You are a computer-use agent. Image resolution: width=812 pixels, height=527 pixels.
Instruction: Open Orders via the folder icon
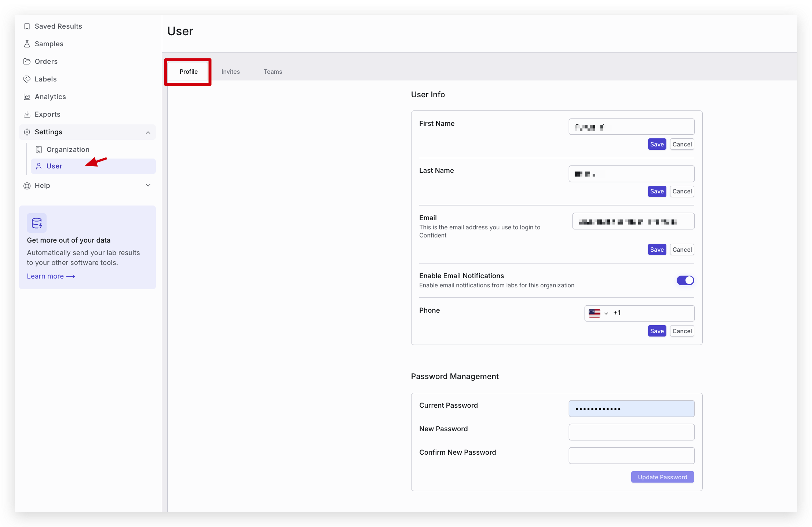[x=27, y=62]
